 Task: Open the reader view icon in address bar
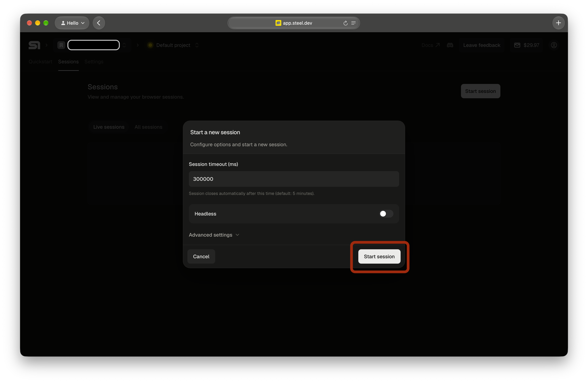(353, 23)
